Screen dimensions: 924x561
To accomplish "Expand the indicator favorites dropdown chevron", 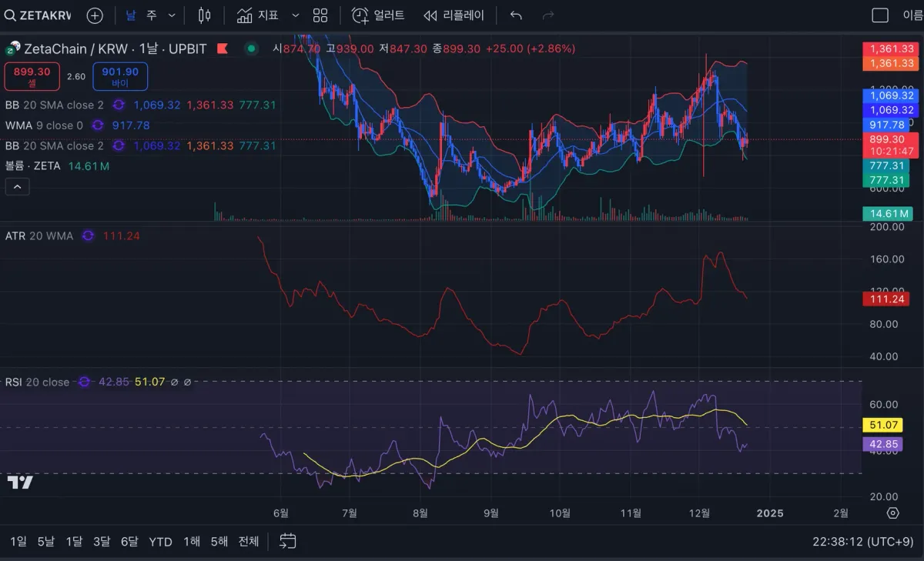I will (296, 15).
